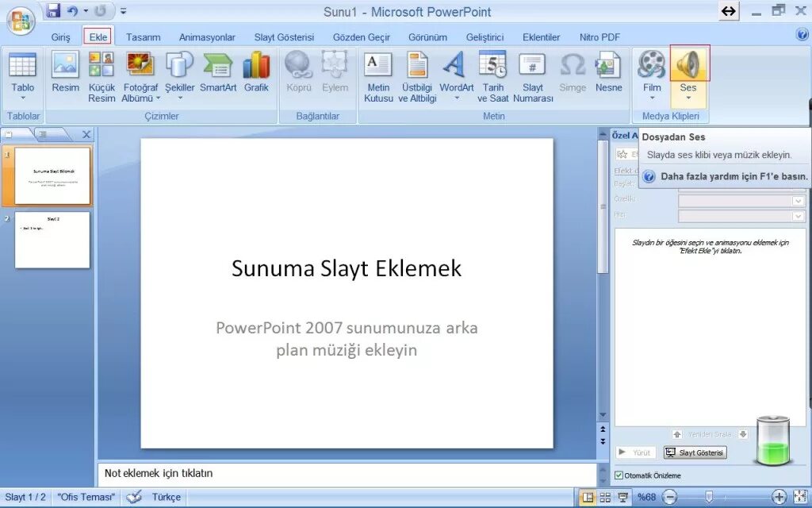Click Türkçe language in status bar
The image size is (812, 508).
(167, 497)
